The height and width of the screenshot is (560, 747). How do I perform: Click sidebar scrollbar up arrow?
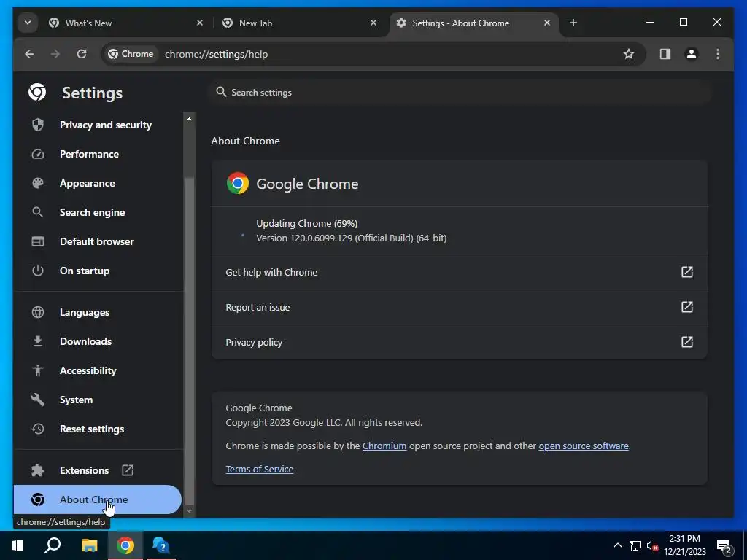pyautogui.click(x=189, y=119)
